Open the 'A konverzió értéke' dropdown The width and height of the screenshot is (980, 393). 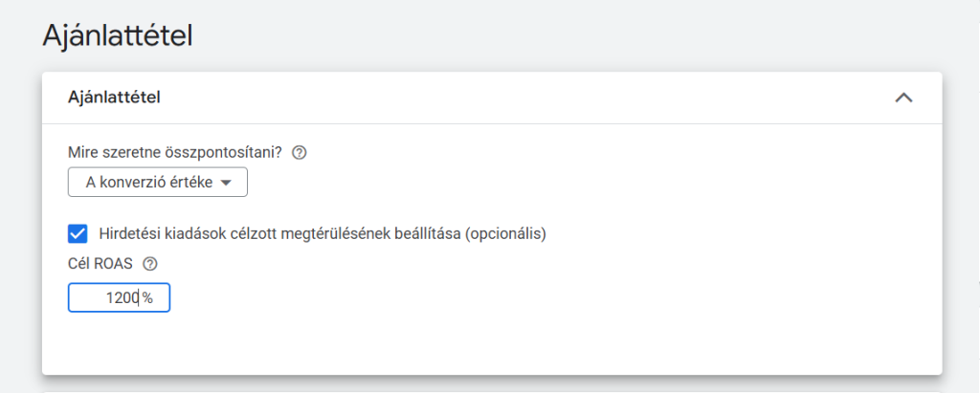pos(158,182)
